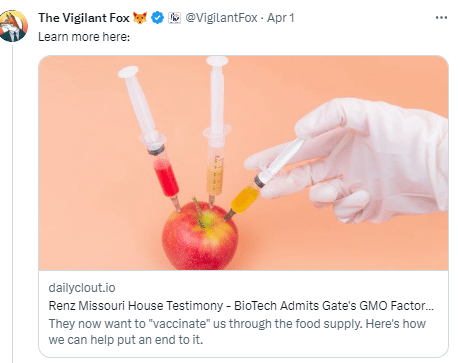The image size is (458, 363).
Task: Click the "Learn more here:" tweet text
Action: coord(84,37)
